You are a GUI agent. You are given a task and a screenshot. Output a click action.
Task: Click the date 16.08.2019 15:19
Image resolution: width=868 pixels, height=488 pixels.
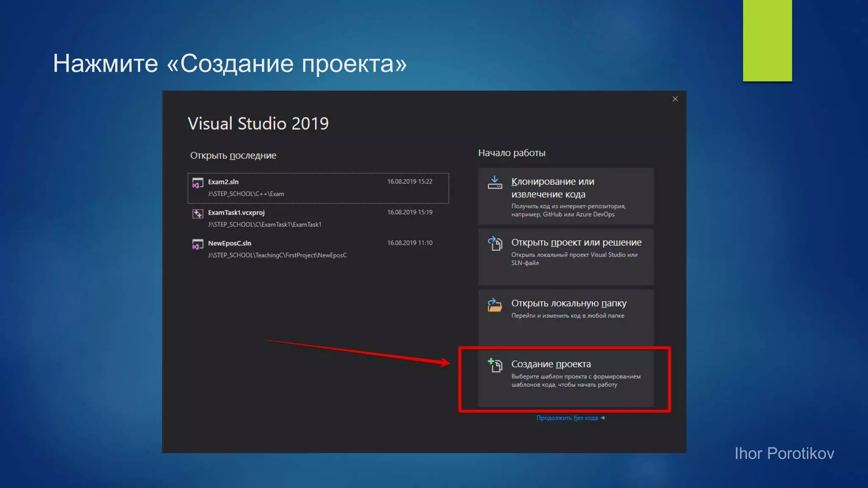click(410, 212)
